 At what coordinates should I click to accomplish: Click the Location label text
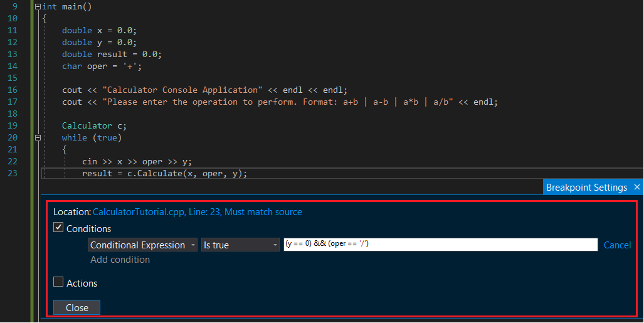click(72, 212)
